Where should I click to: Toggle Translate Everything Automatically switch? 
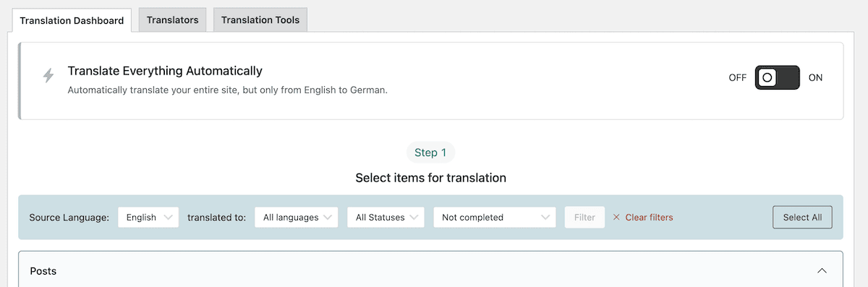[x=778, y=77]
